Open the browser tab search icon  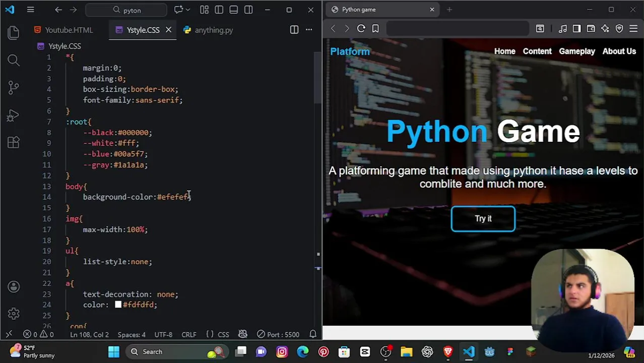[x=540, y=29]
